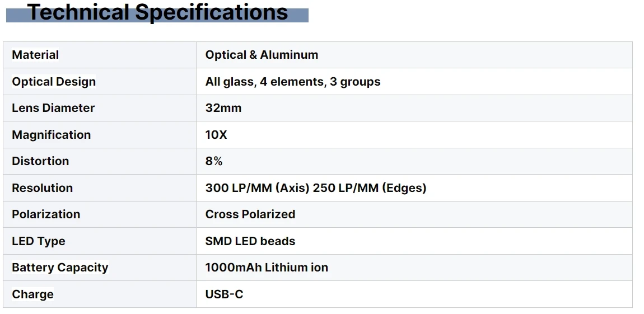Click the 10X magnification value
Screen dimensions: 644x314
click(216, 135)
